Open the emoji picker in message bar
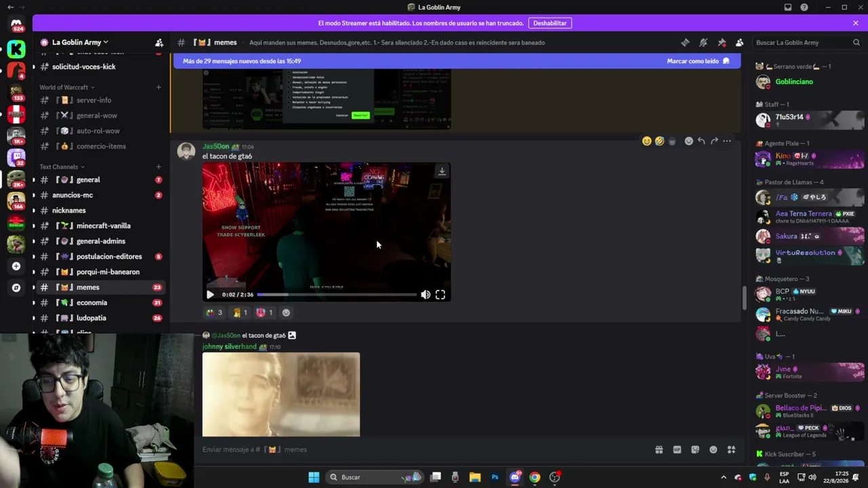This screenshot has height=488, width=868. [713, 449]
